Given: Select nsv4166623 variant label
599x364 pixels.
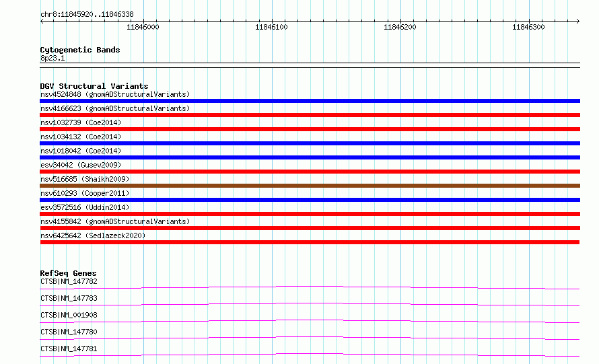Looking at the screenshot, I should point(115,108).
